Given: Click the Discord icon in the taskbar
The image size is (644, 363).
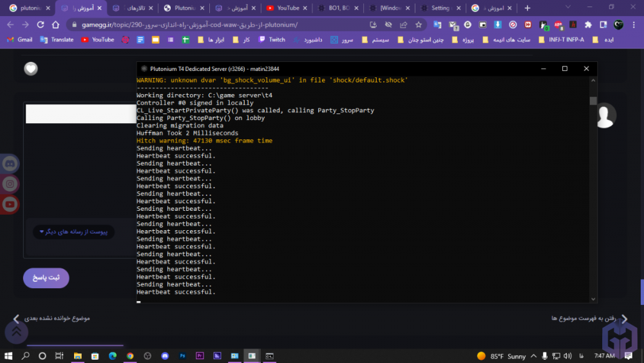Looking at the screenshot, I should [x=165, y=355].
